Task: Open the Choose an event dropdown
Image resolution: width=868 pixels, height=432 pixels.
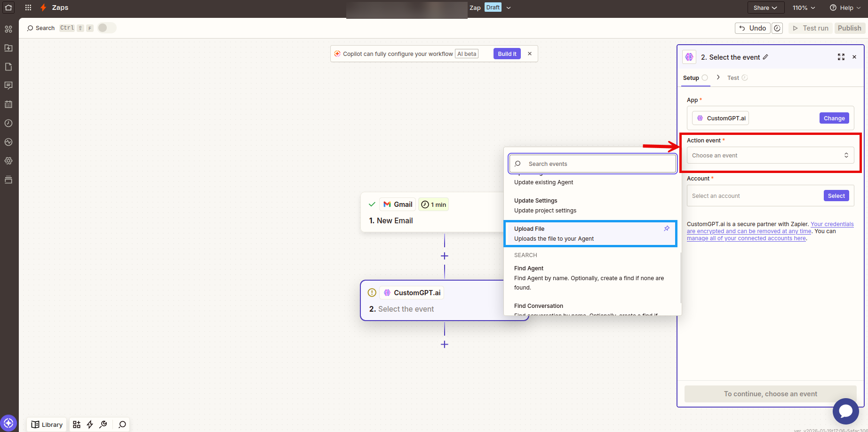Action: tap(770, 155)
